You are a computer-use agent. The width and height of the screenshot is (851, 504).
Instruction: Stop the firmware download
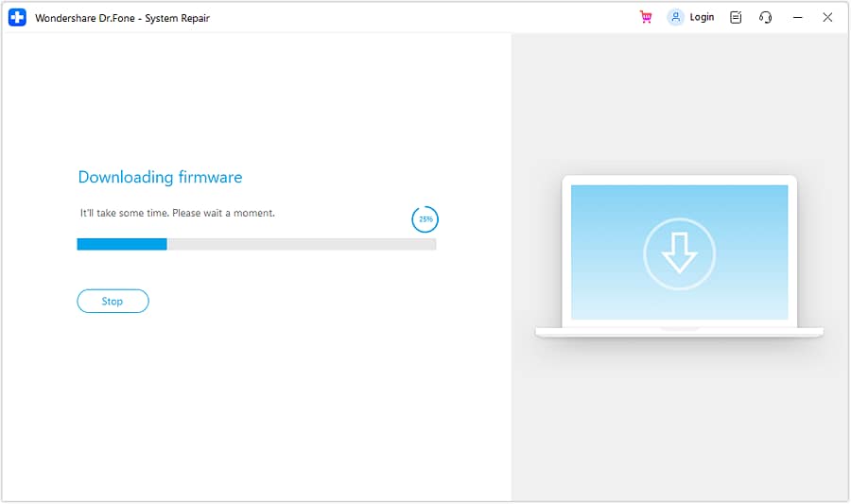113,301
